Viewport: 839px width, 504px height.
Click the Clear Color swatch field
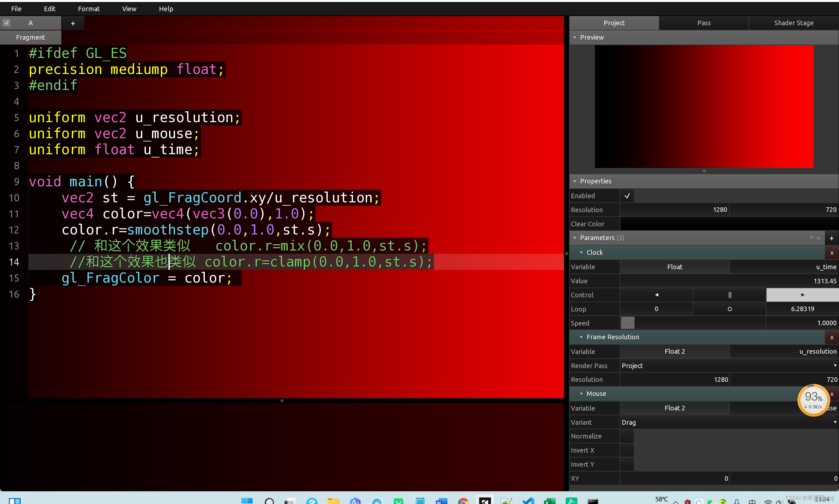tap(729, 224)
